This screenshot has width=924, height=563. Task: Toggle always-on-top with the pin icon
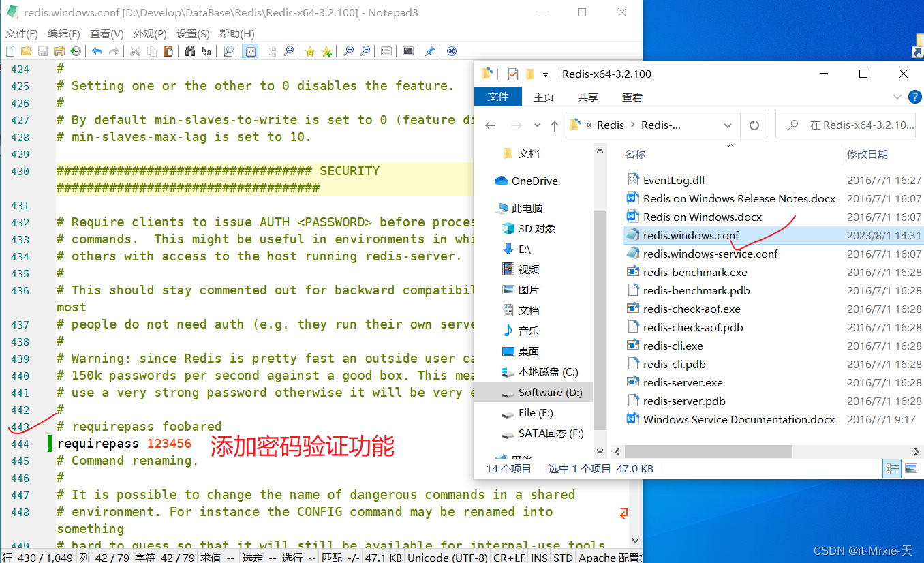pos(429,51)
